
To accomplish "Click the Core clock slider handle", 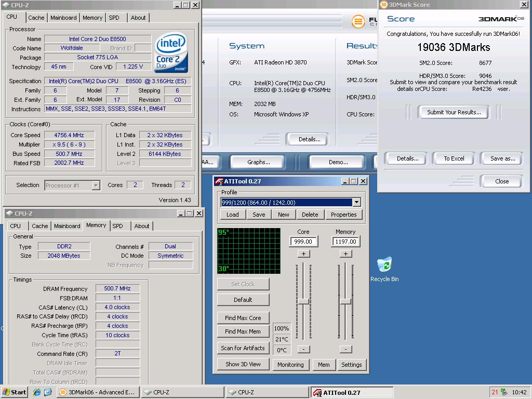I will (303, 301).
